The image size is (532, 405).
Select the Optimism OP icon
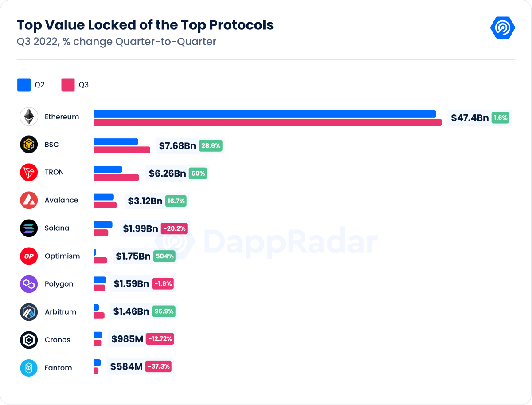coord(29,256)
